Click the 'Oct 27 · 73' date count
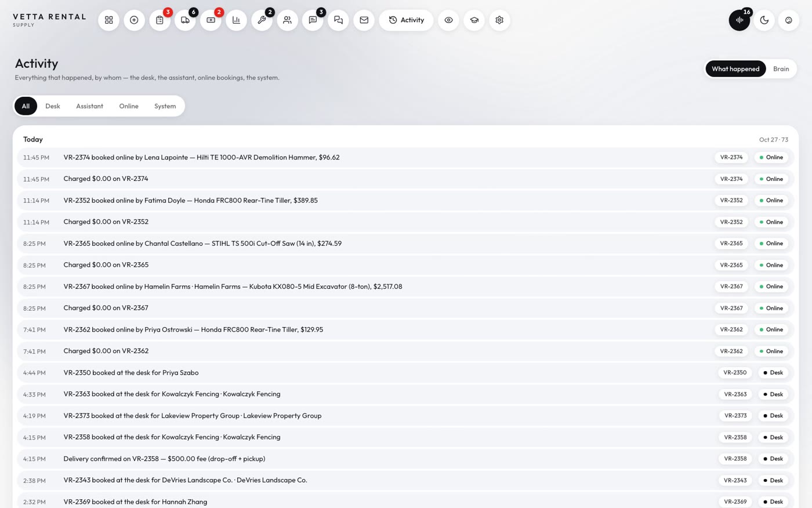The image size is (812, 508). (774, 140)
